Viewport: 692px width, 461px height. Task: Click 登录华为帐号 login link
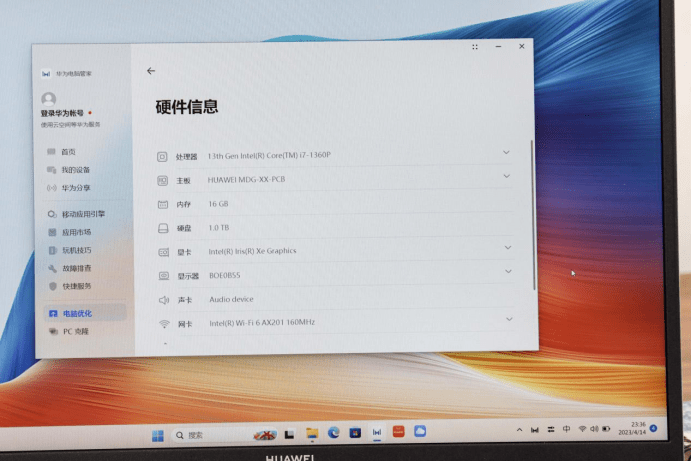tap(62, 113)
